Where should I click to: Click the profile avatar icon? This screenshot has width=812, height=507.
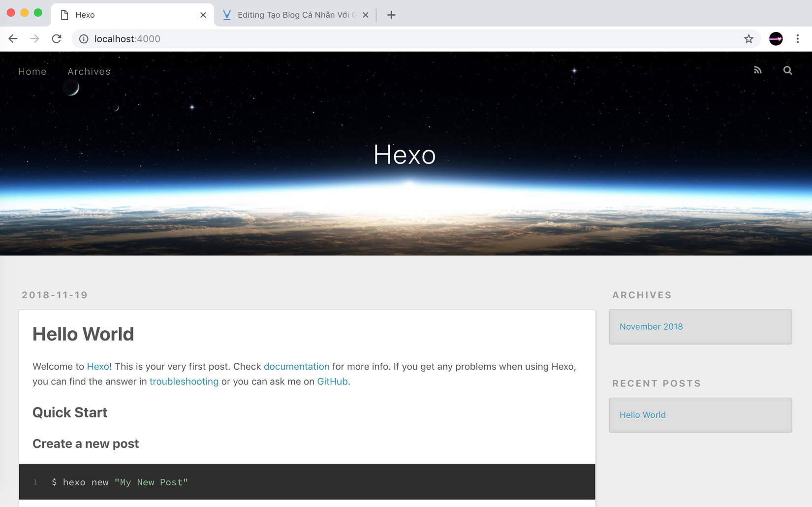coord(776,39)
